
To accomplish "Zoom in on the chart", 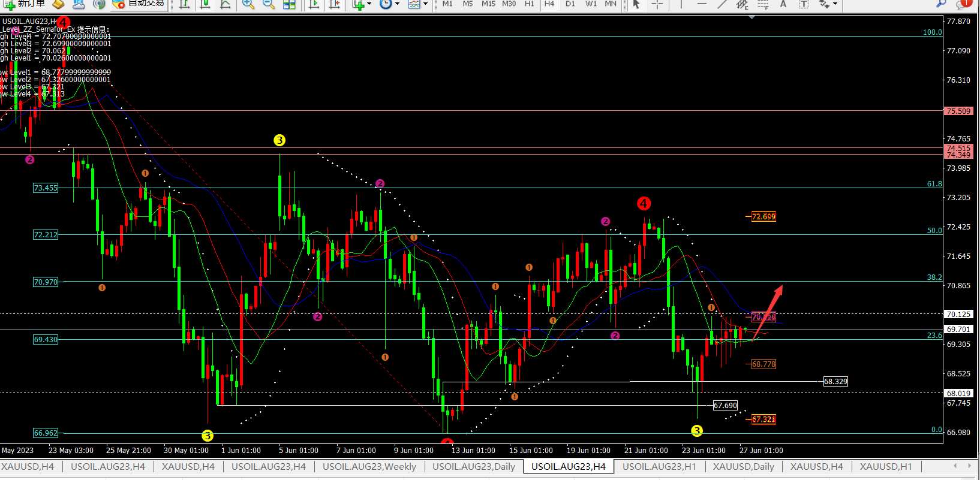I will 248,4.
